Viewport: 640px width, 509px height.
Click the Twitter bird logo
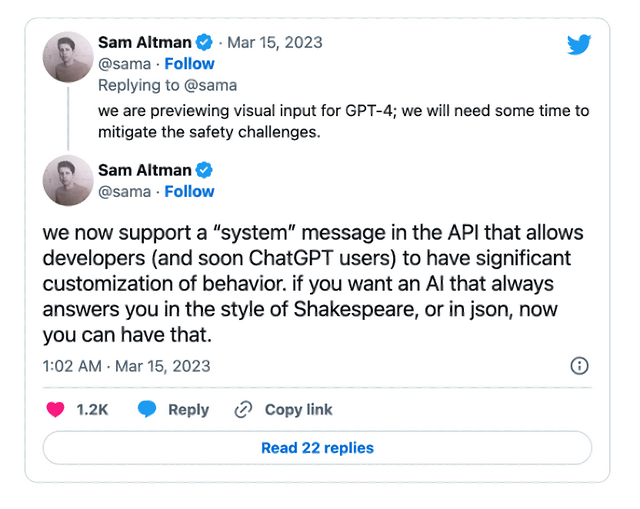point(579,45)
